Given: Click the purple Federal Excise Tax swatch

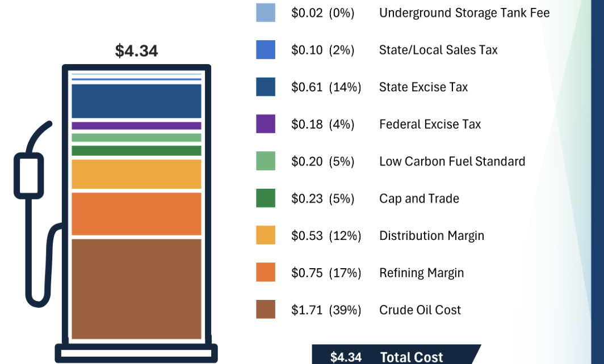Looking at the screenshot, I should point(266,124).
